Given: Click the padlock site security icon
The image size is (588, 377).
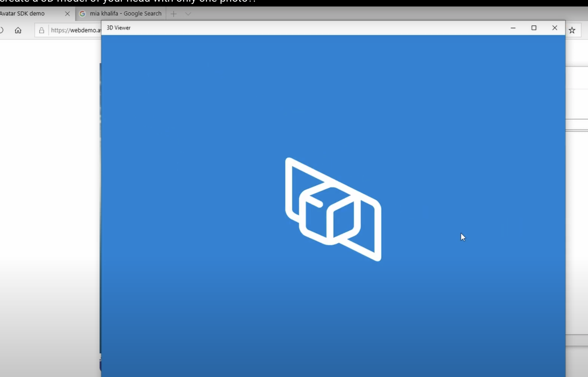Looking at the screenshot, I should (x=42, y=30).
